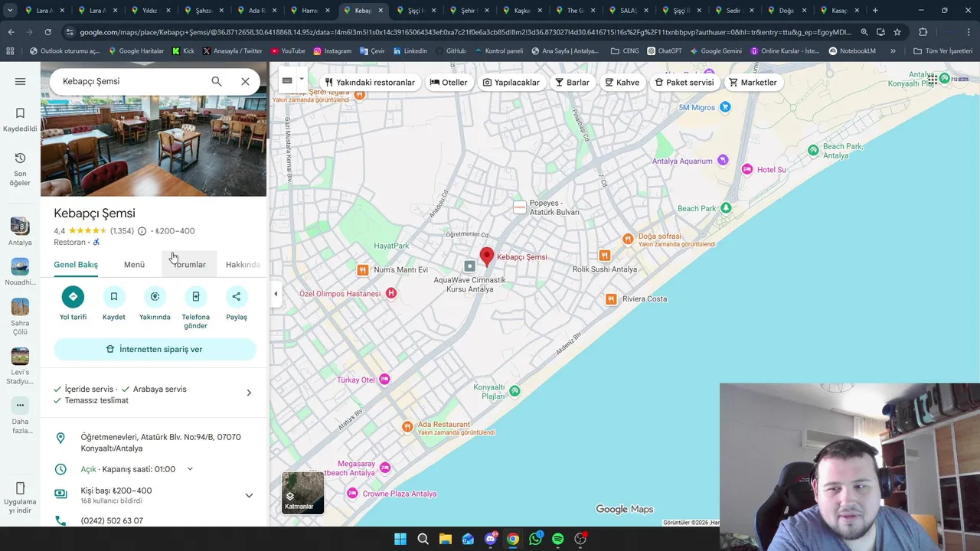Bookmark this page with the star icon
Image resolution: width=980 pixels, height=551 pixels.
(897, 32)
